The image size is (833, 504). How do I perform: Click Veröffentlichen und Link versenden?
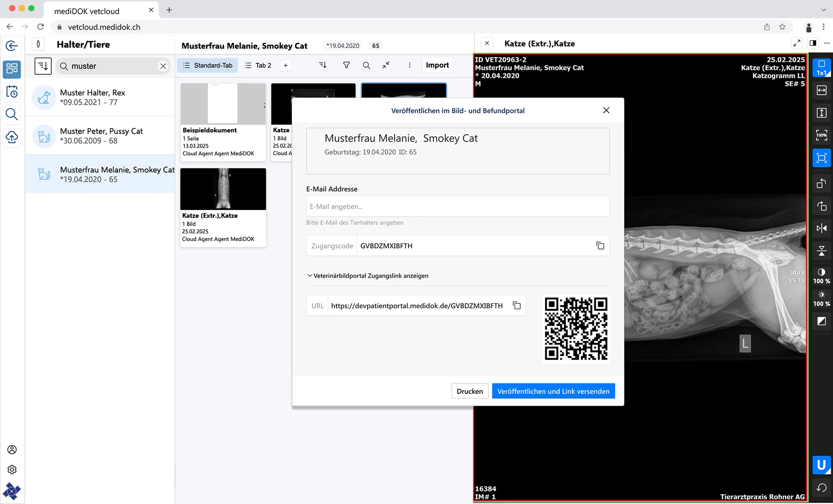click(x=553, y=391)
